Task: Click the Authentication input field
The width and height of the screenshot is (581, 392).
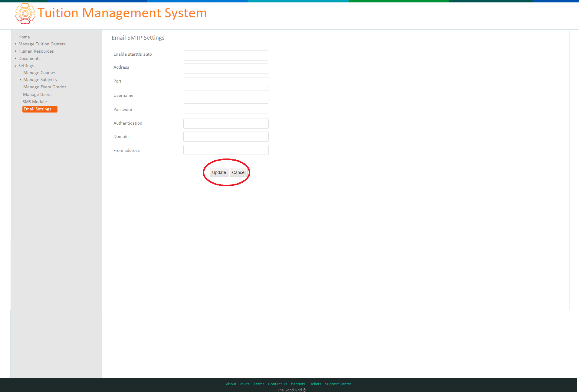Action: 226,123
